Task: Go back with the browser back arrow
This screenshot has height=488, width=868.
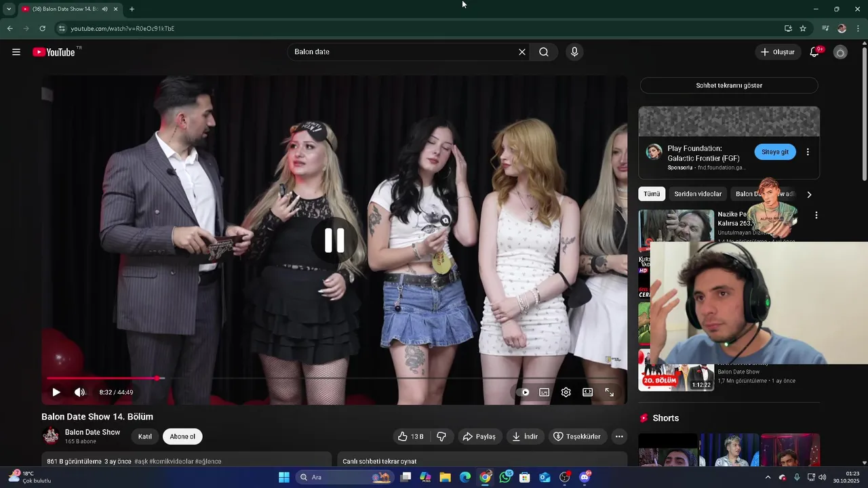Action: tap(9, 28)
